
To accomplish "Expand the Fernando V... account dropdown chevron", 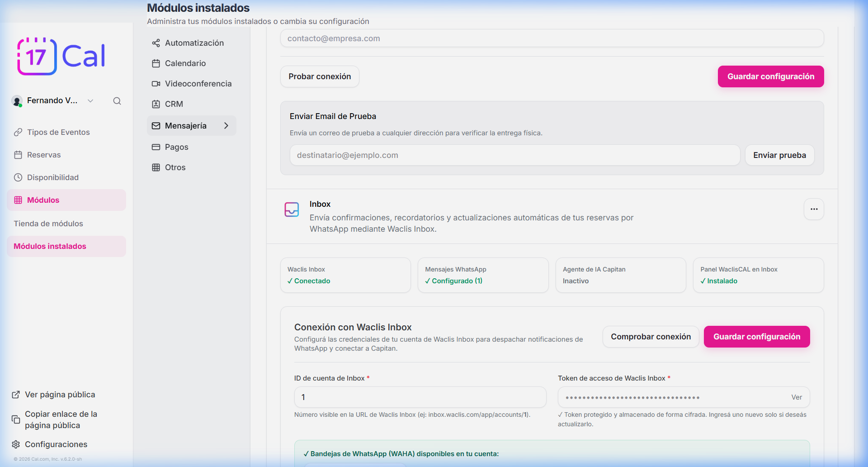I will point(90,101).
